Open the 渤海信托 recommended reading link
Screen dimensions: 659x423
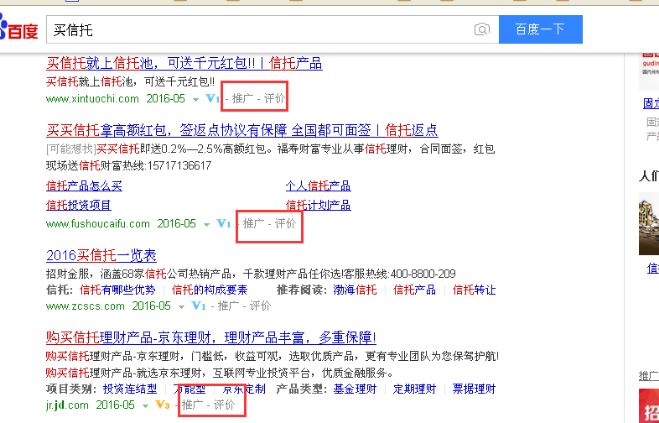click(x=355, y=290)
